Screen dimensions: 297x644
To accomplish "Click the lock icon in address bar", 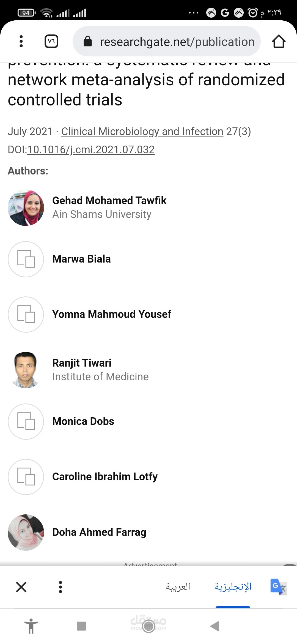I will tap(88, 42).
